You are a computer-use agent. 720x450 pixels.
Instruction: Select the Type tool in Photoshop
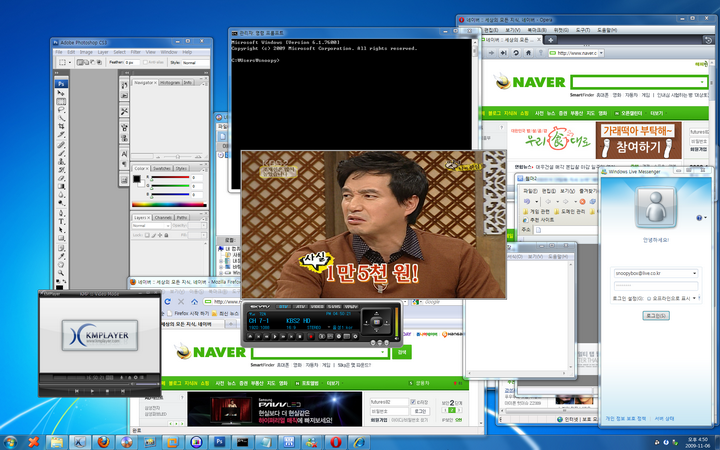pos(61,221)
